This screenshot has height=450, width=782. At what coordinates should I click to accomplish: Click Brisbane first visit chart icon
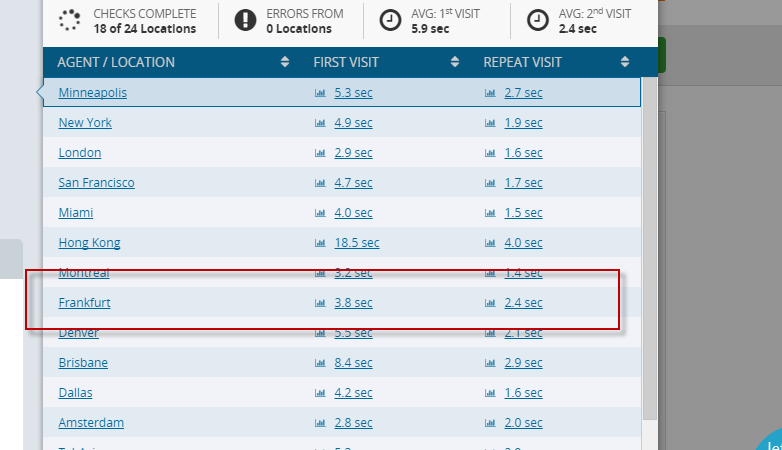(x=320, y=363)
